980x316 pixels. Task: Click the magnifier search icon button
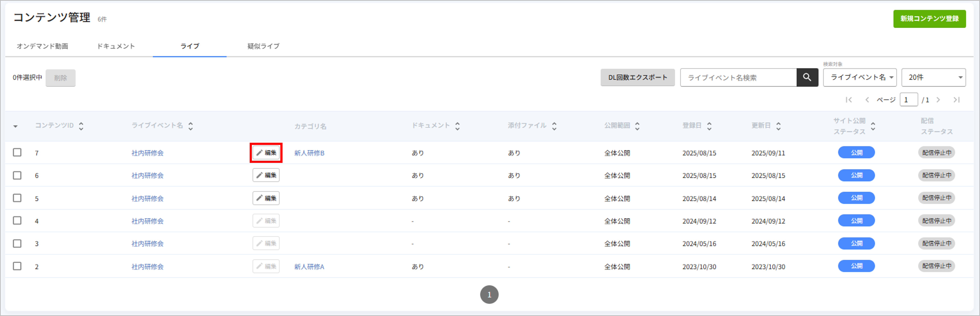pos(807,77)
